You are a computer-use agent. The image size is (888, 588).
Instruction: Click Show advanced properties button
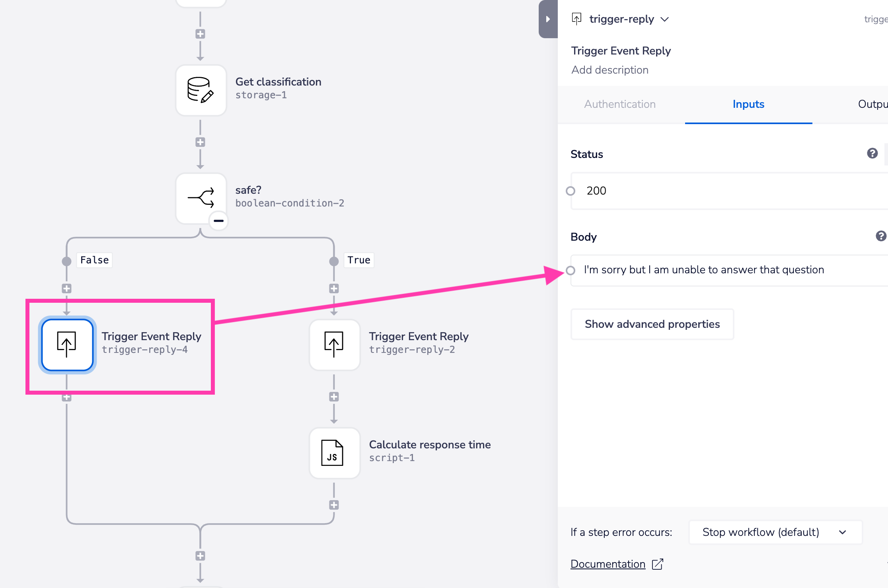652,324
